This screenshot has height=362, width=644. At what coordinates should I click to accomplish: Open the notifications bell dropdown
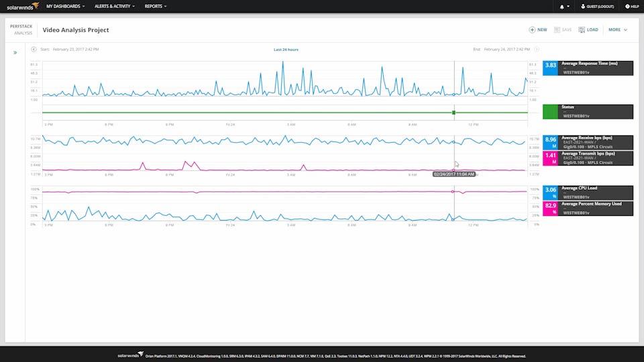click(564, 7)
